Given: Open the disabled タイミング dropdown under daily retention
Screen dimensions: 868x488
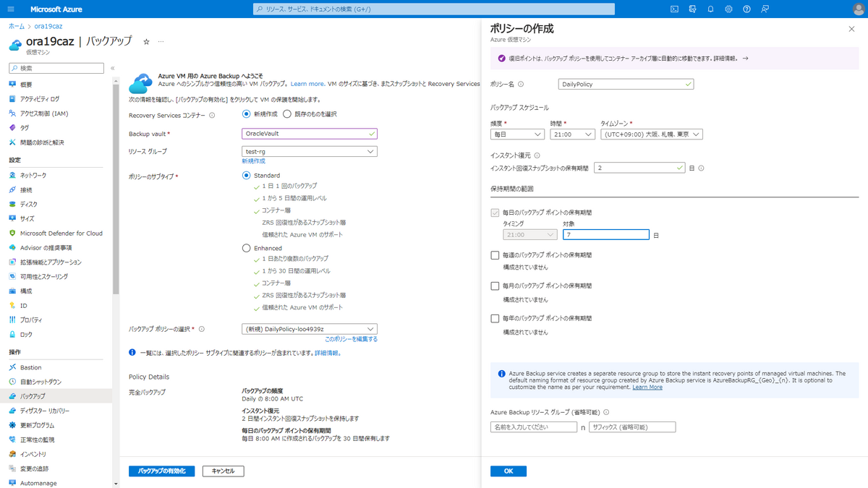Looking at the screenshot, I should click(530, 235).
